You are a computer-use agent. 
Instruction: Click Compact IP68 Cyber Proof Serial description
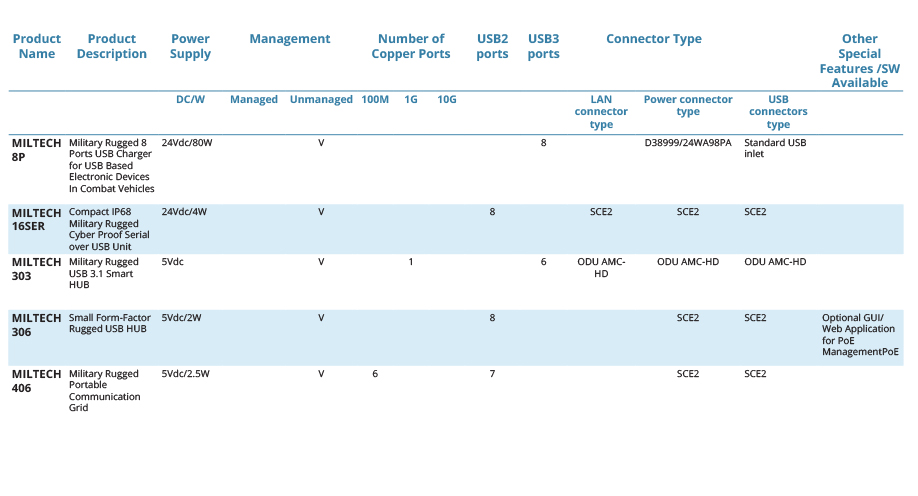point(109,229)
